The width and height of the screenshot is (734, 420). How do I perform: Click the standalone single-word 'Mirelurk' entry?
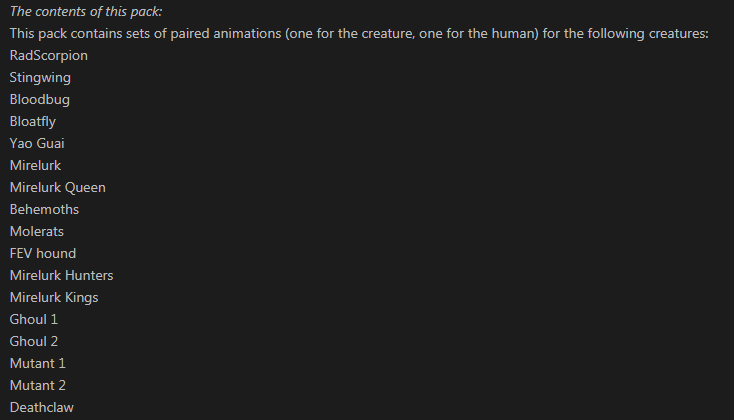pyautogui.click(x=35, y=166)
